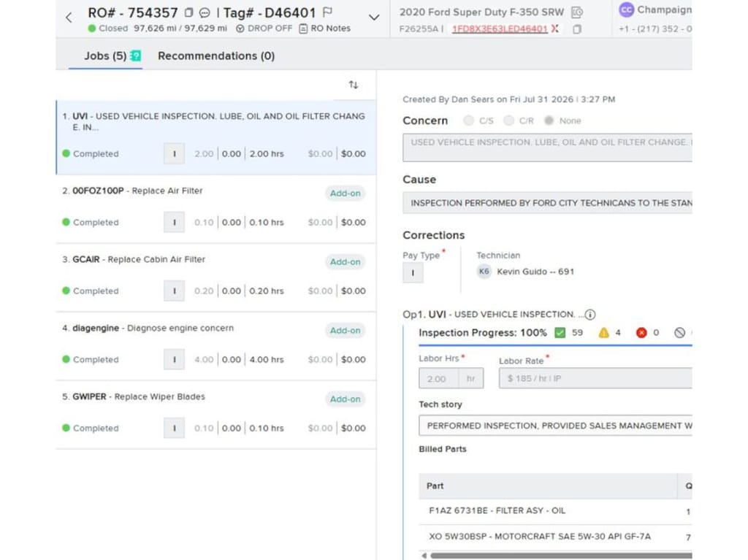748x560 pixels.
Task: Select job 3 GCAIR Replace Cabin Air Filter
Action: (x=216, y=277)
